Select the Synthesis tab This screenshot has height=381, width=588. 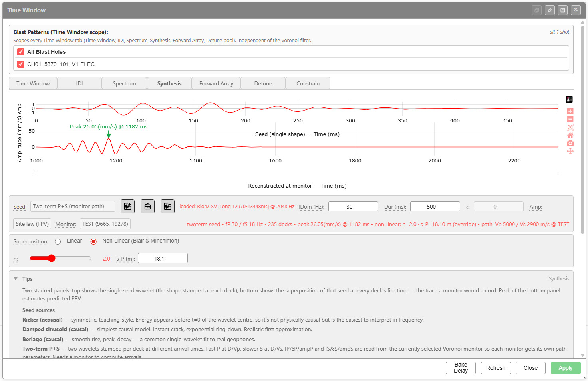click(x=169, y=83)
